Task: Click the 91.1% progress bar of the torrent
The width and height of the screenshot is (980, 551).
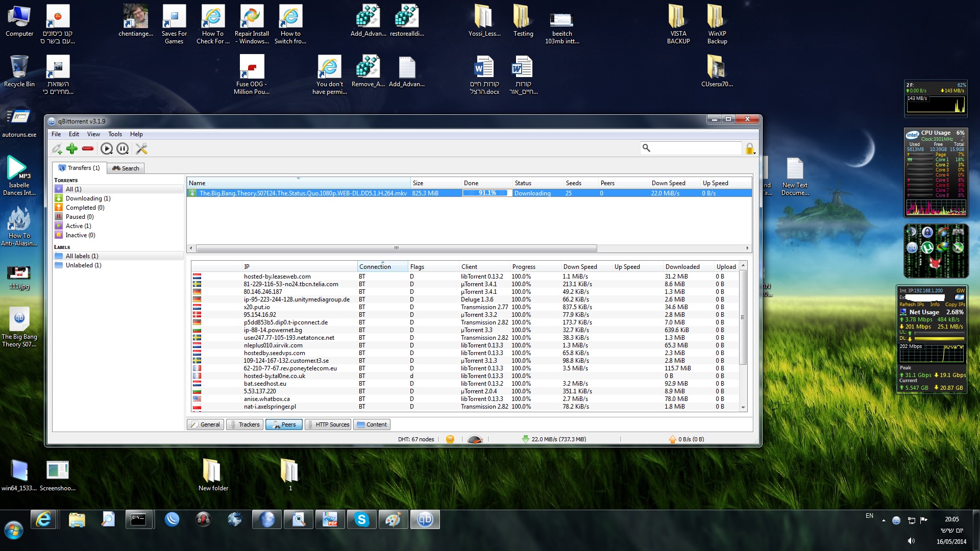Action: [x=487, y=193]
